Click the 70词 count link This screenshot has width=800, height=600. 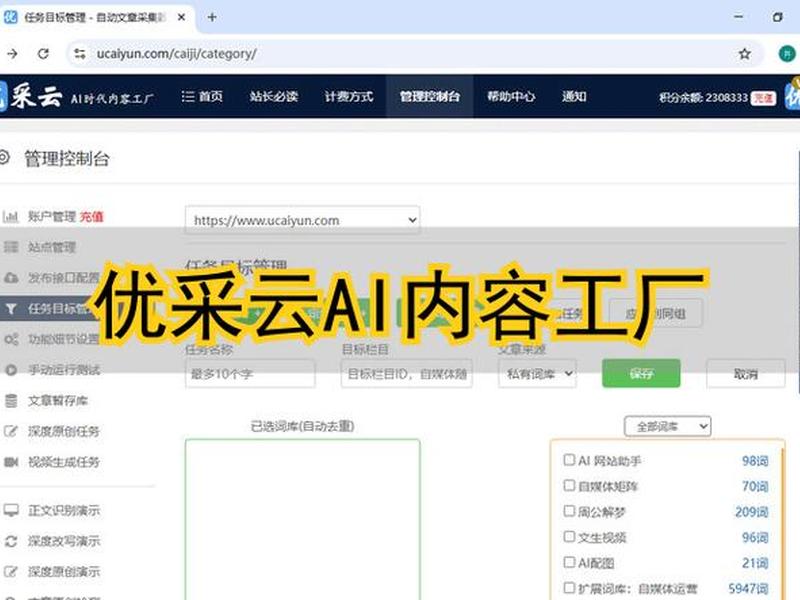pyautogui.click(x=755, y=486)
